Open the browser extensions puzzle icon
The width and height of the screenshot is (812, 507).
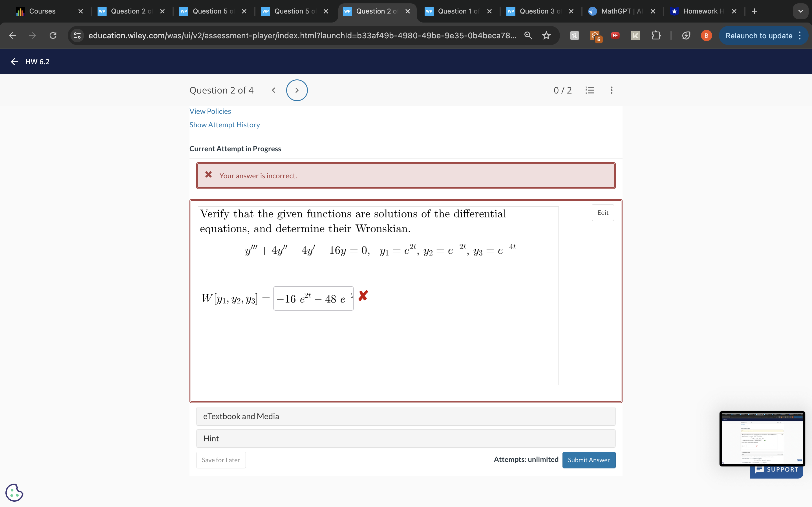(x=656, y=35)
